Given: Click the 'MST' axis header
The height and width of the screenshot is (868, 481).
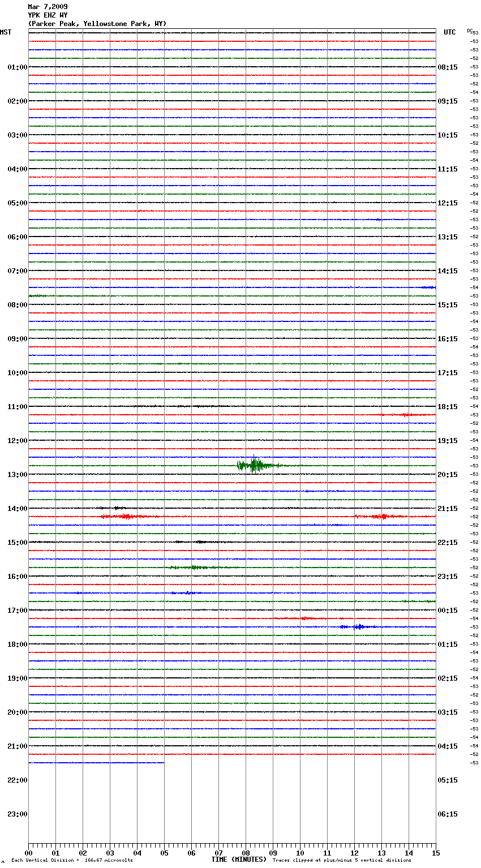Looking at the screenshot, I should (x=6, y=32).
